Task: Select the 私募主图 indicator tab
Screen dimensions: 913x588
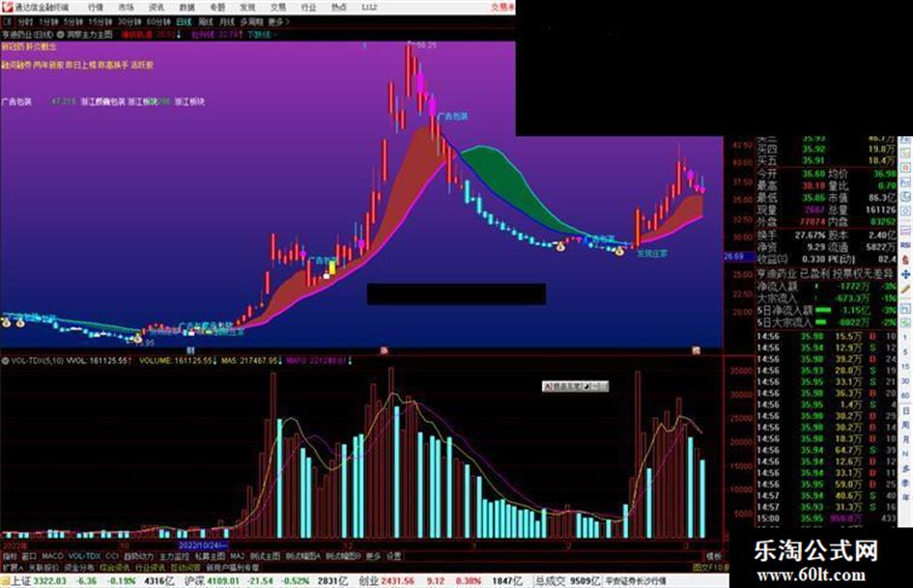Action: tap(210, 556)
